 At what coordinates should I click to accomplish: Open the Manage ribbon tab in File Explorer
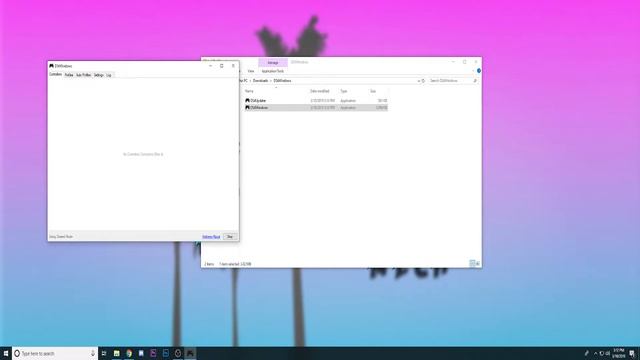click(x=273, y=62)
